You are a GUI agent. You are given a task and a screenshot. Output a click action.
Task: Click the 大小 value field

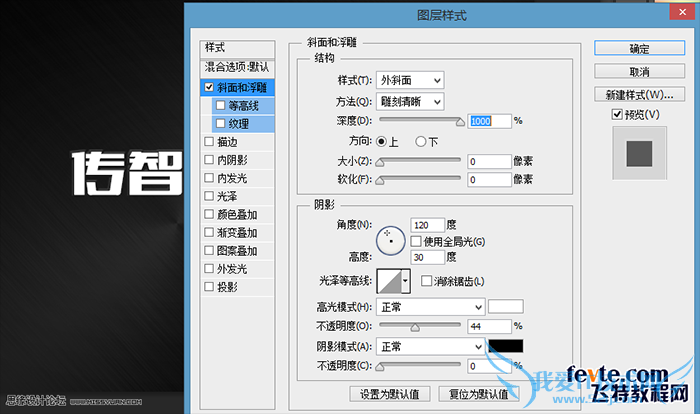pos(489,161)
